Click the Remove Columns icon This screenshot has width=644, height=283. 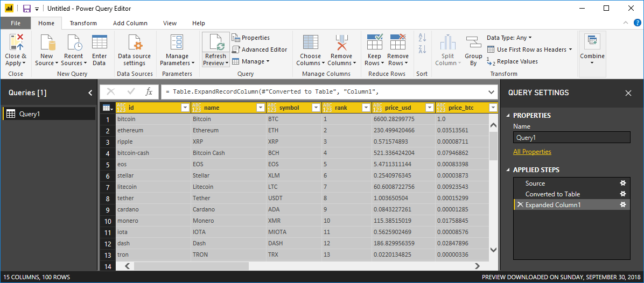341,43
